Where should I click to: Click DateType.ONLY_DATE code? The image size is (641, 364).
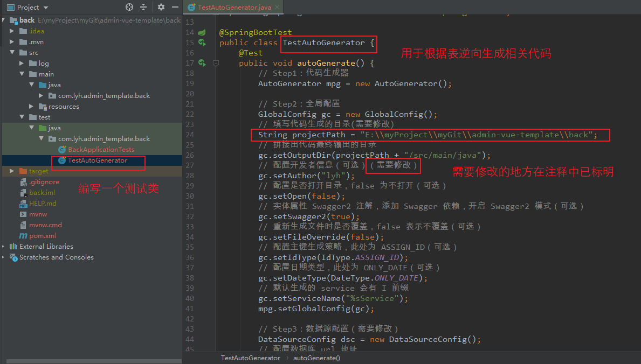coord(375,278)
